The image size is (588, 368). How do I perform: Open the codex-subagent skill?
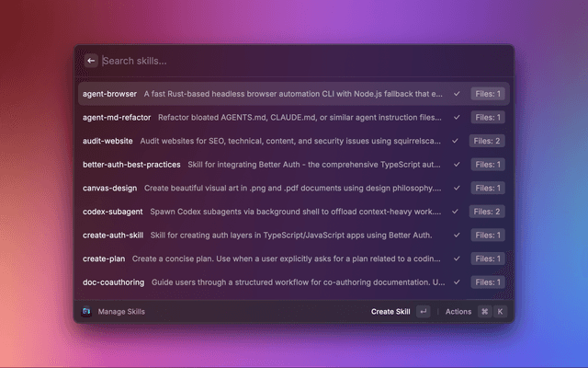pyautogui.click(x=113, y=212)
